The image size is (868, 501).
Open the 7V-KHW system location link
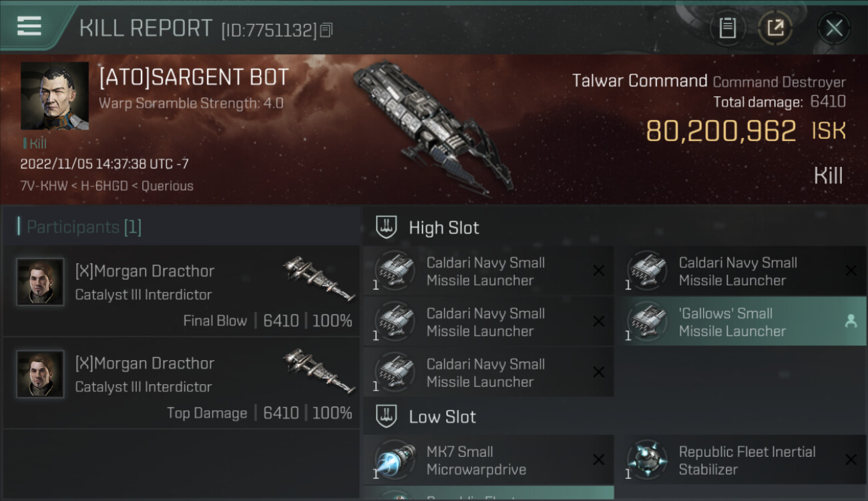pos(44,186)
